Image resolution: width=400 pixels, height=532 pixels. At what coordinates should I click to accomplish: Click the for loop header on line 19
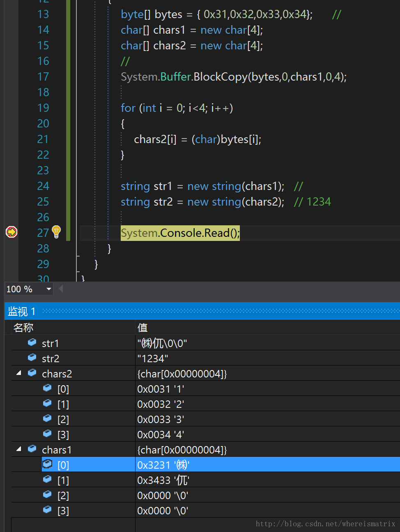click(x=177, y=108)
